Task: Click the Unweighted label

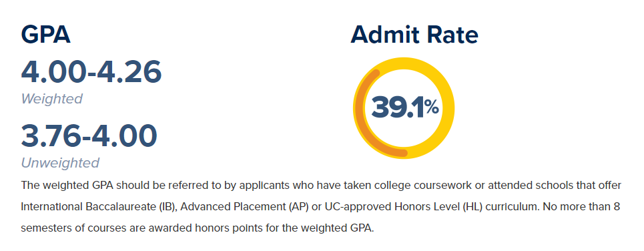Action: point(60,163)
